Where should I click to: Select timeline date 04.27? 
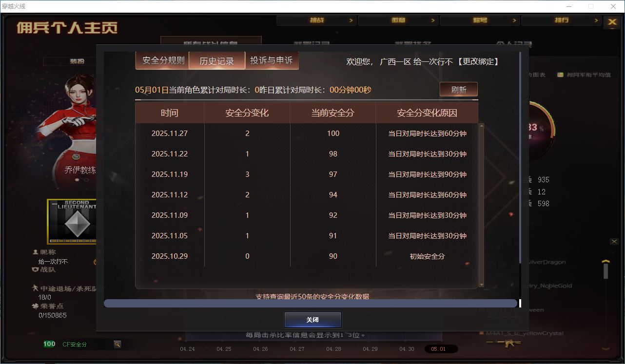297,349
